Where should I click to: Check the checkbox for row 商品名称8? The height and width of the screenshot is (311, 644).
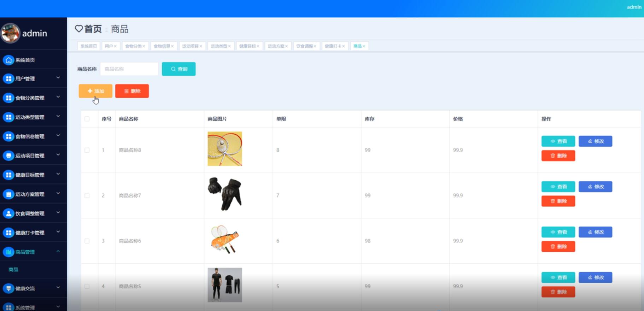coord(87,150)
